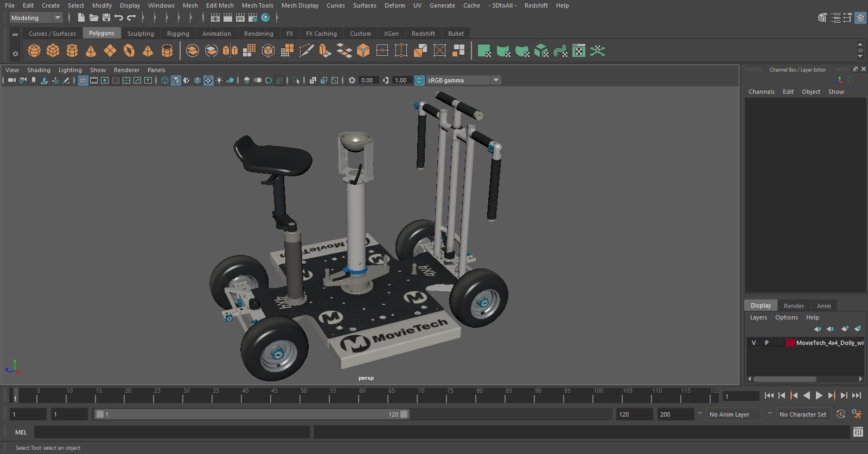Viewport: 868px width, 454px height.
Task: Click the undo arrow icon
Action: click(x=119, y=18)
